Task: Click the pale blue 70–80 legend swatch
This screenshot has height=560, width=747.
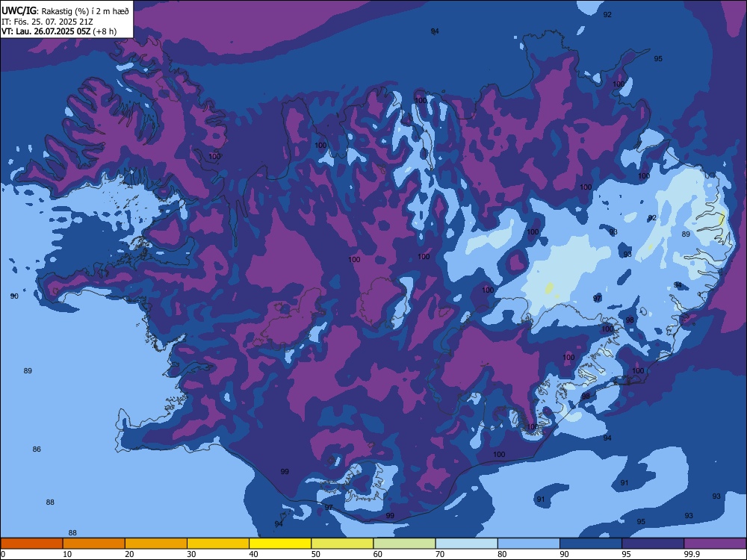Action: 466,544
